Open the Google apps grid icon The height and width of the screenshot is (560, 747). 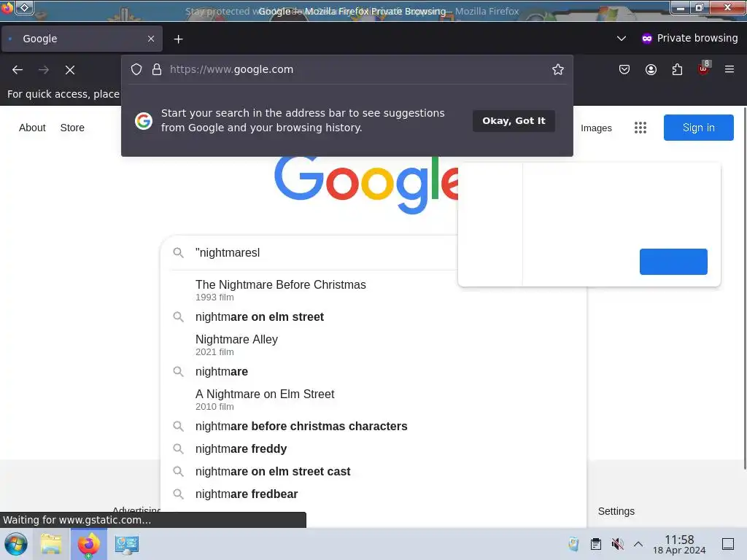click(x=640, y=128)
